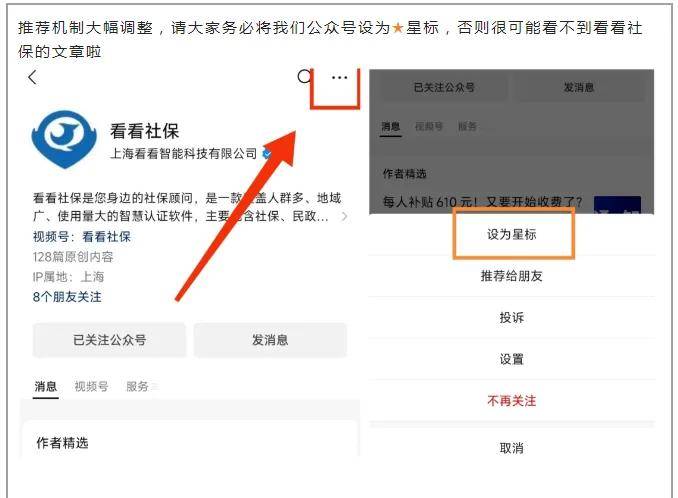Open the 视频号: 看看社保 link

point(82,236)
